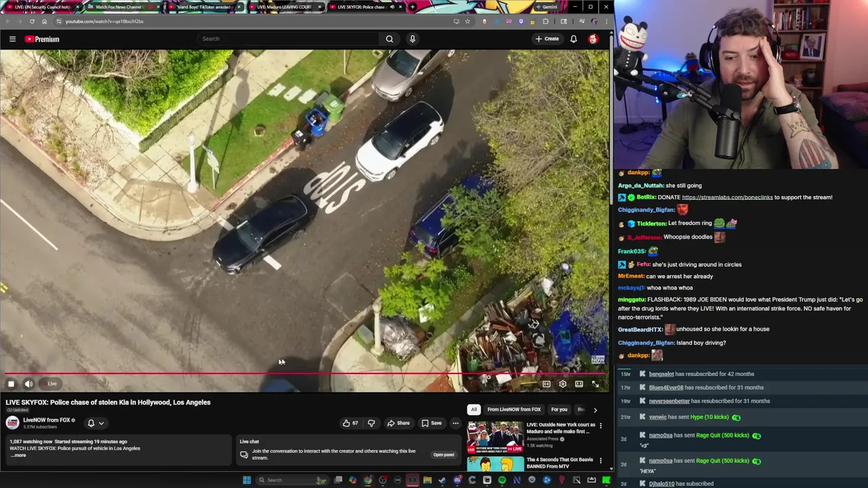Save the video to a playlist
Viewport: 868px width, 488px height.
pos(431,423)
